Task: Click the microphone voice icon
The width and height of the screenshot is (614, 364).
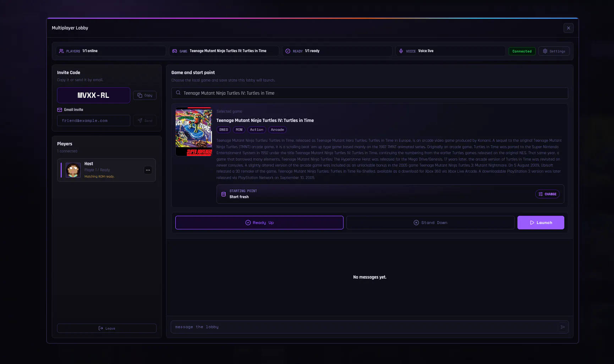Action: pyautogui.click(x=401, y=51)
